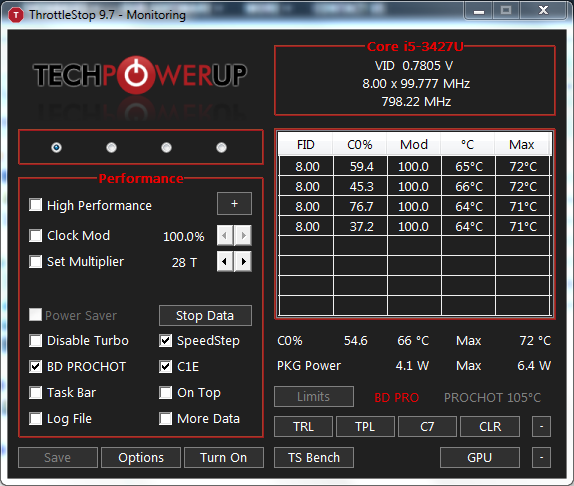Minimize the ThrottleStop window
This screenshot has width=574, height=486.
click(x=479, y=11)
